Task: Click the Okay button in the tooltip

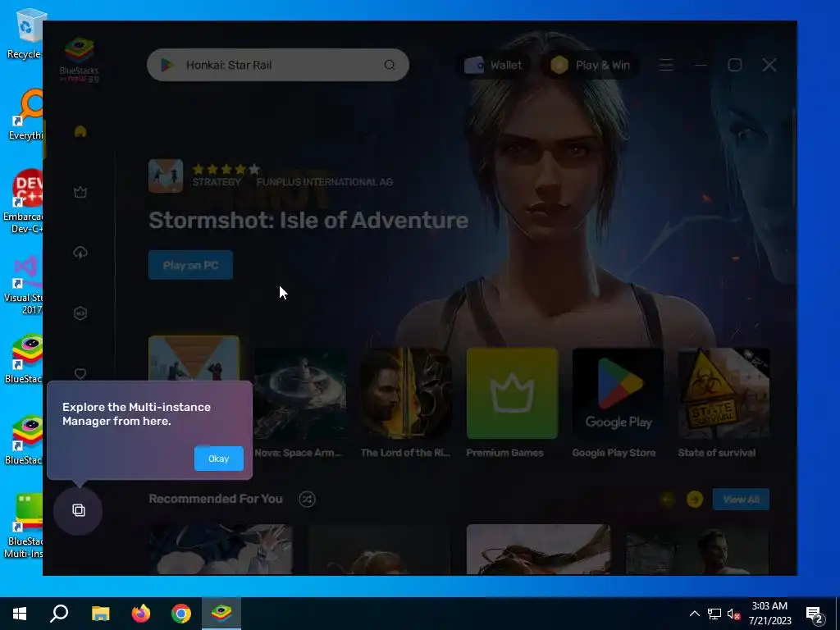Action: 218,459
